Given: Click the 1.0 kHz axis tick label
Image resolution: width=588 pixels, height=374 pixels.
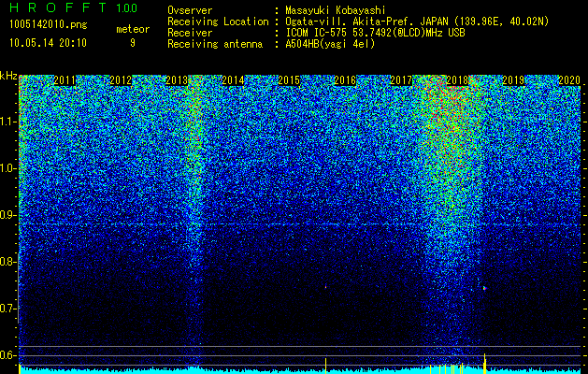Looking at the screenshot, I should (x=8, y=168).
